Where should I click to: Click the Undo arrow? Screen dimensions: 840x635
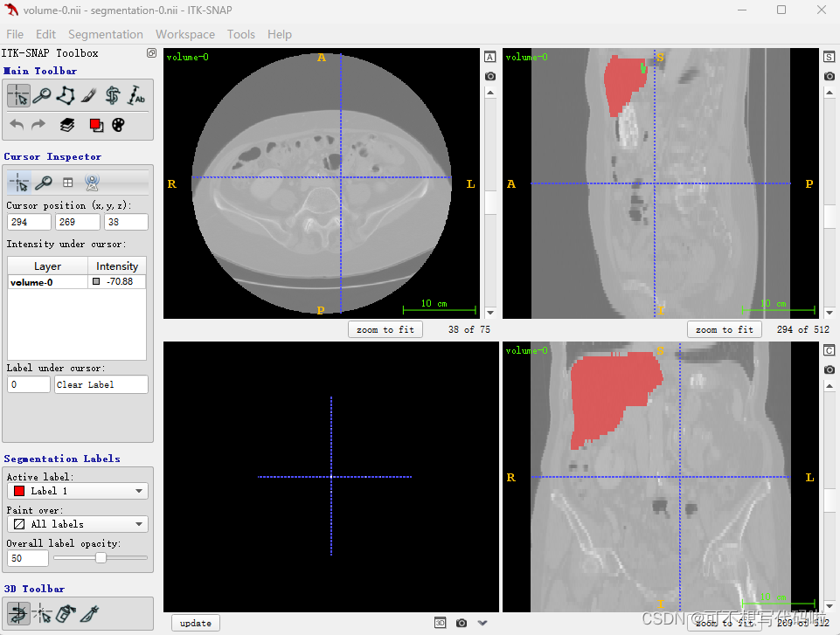[x=17, y=125]
